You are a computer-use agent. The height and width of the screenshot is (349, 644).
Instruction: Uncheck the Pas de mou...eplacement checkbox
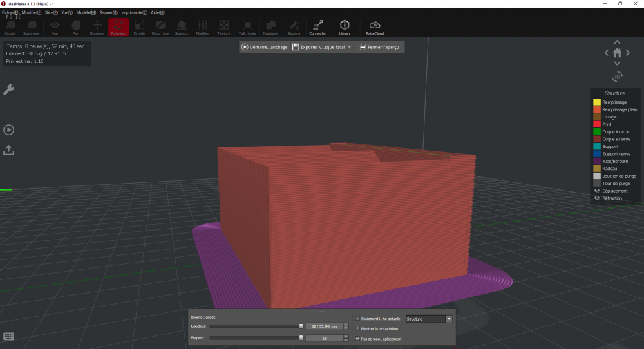tap(357, 339)
